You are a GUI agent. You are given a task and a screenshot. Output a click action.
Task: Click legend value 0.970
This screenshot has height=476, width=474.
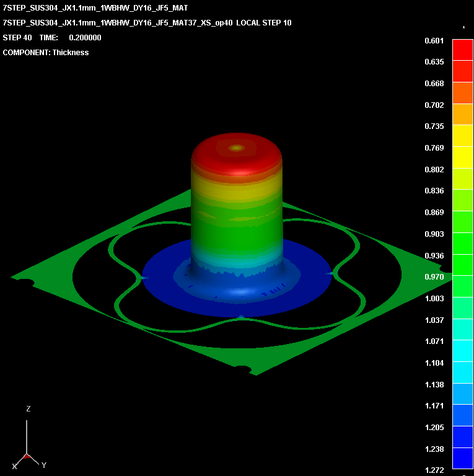pos(434,277)
